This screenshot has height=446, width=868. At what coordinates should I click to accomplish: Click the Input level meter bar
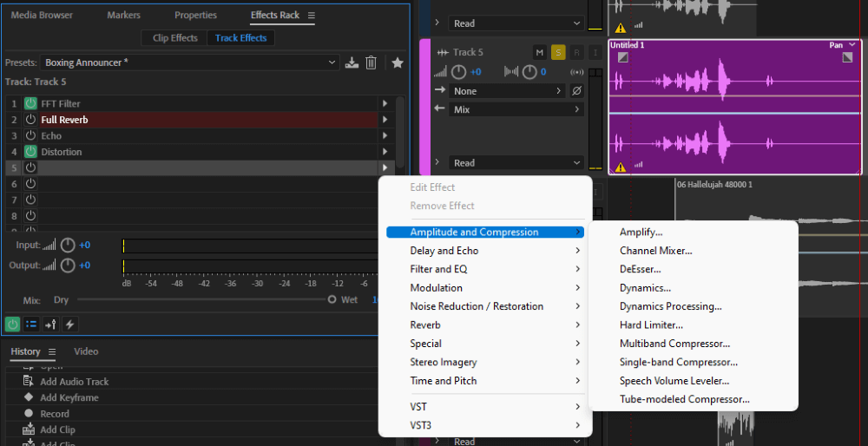point(250,246)
